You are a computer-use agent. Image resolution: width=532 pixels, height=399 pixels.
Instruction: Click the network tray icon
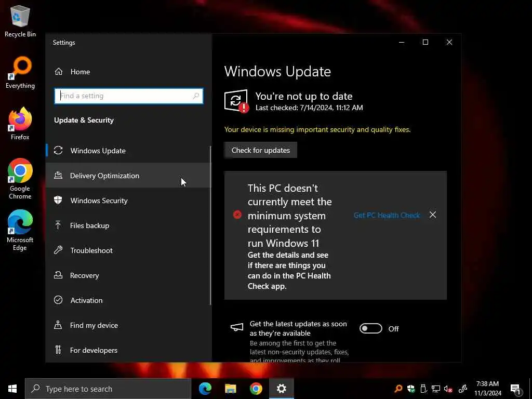(436, 389)
